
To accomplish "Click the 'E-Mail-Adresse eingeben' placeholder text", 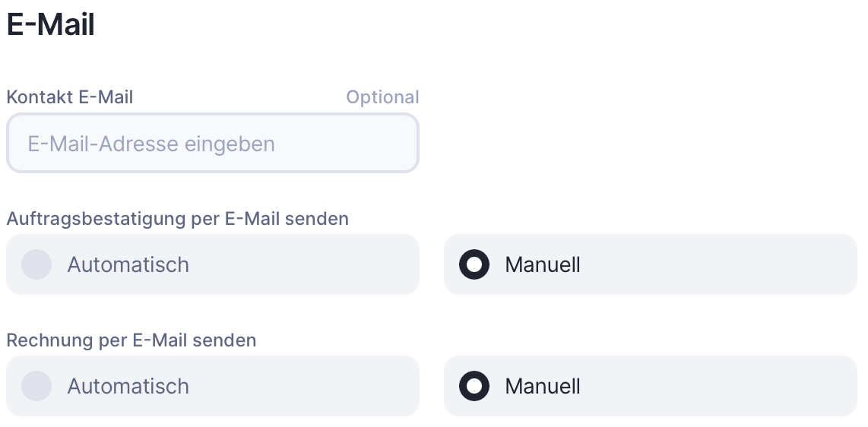I will [151, 144].
